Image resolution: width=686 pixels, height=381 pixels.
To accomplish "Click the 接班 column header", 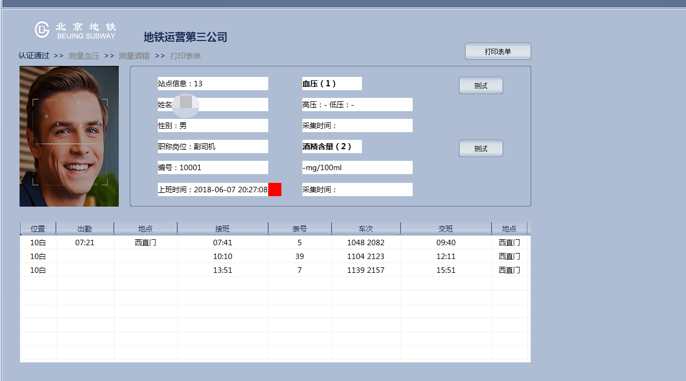I will pyautogui.click(x=222, y=229).
